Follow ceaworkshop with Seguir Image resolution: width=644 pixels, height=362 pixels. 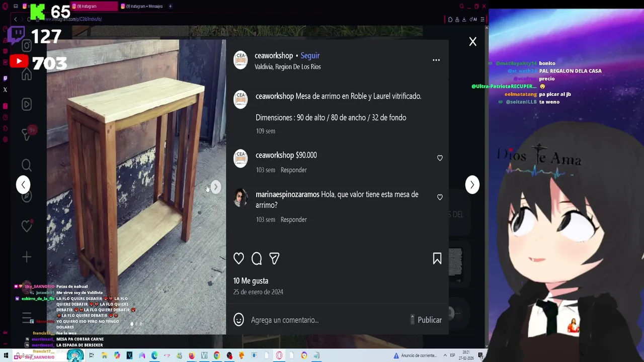pos(310,55)
